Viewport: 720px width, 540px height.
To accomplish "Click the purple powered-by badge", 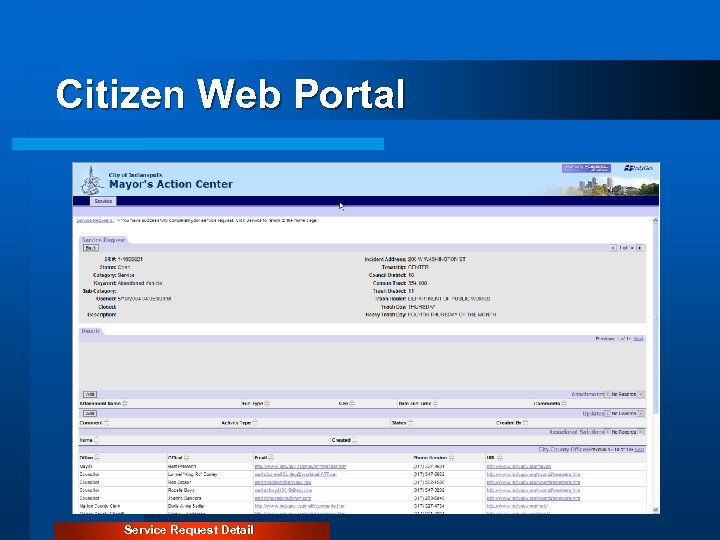I will (586, 168).
